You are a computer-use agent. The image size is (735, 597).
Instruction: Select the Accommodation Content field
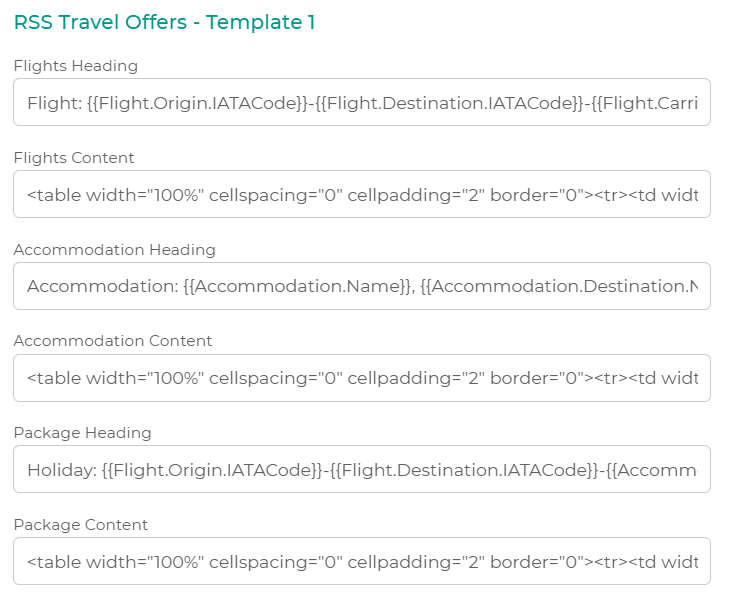pyautogui.click(x=361, y=378)
